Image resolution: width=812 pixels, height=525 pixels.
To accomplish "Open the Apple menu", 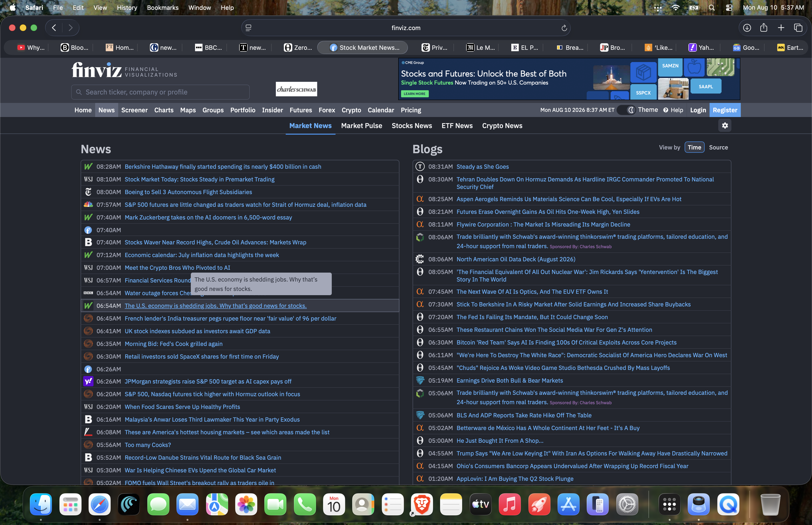I will click(13, 7).
